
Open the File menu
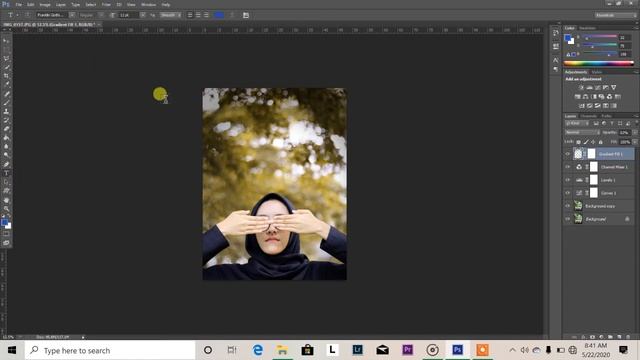click(19, 4)
